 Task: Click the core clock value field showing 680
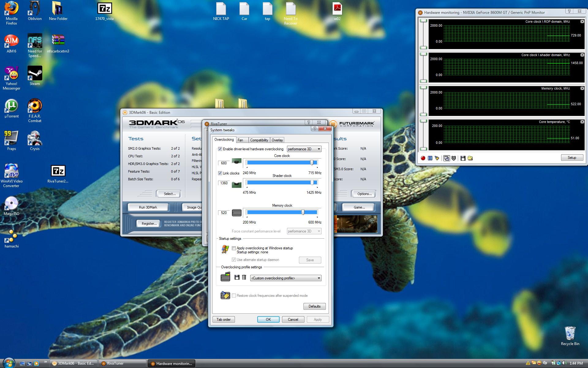pyautogui.click(x=224, y=163)
